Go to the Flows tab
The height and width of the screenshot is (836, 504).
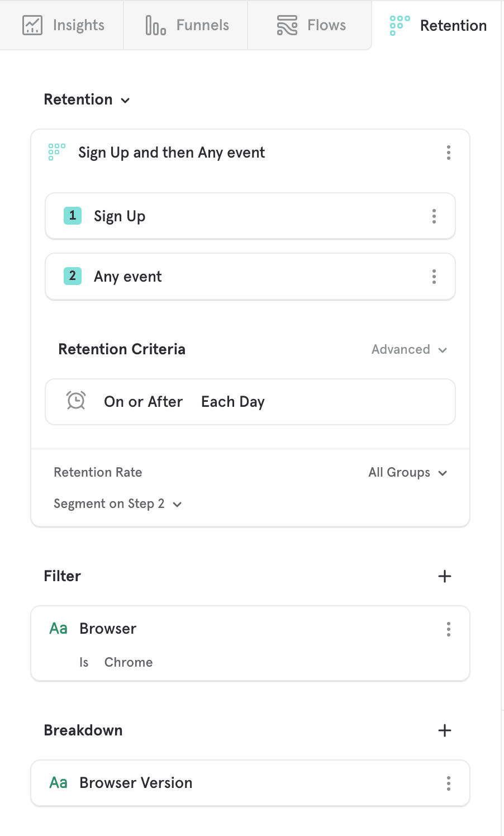click(311, 25)
